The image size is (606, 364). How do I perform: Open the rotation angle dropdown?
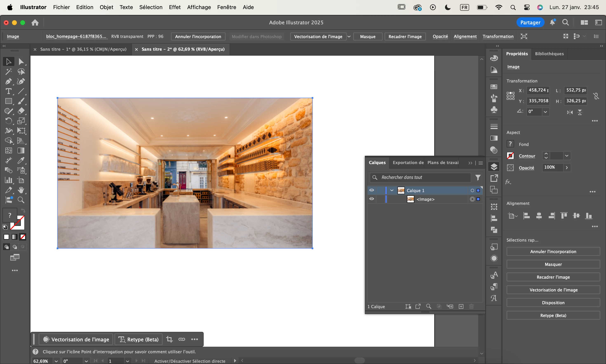(545, 112)
